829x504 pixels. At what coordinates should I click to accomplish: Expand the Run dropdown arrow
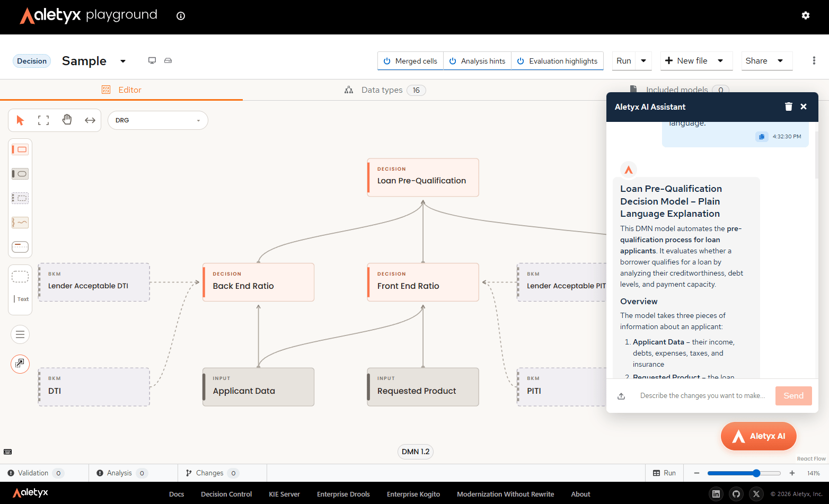643,61
